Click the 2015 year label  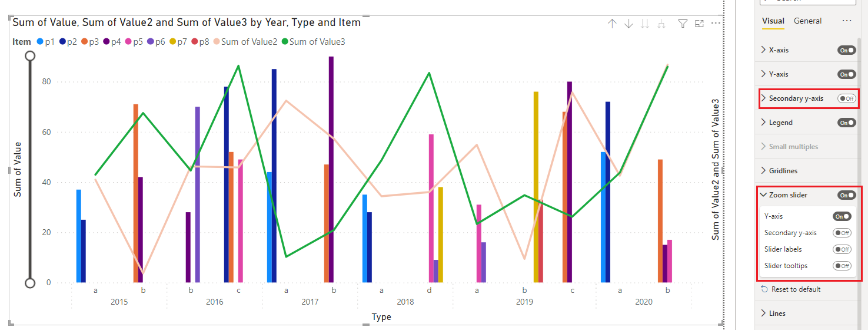(119, 302)
